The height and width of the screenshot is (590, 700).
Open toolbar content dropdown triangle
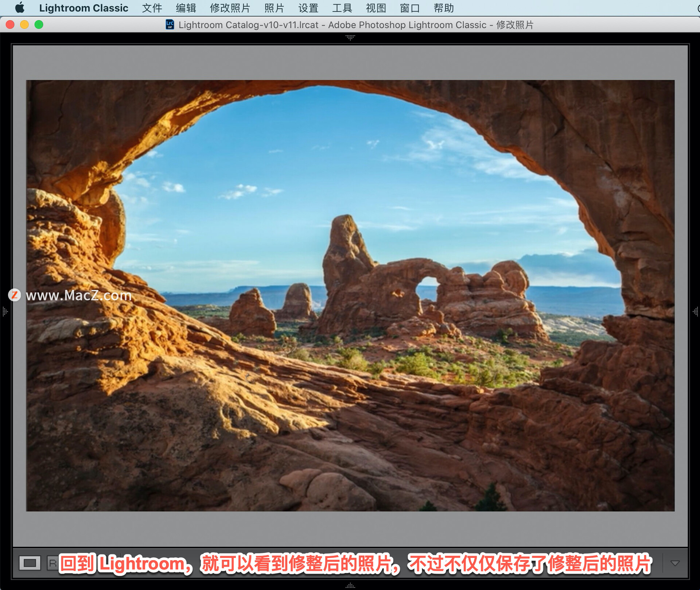(x=675, y=563)
